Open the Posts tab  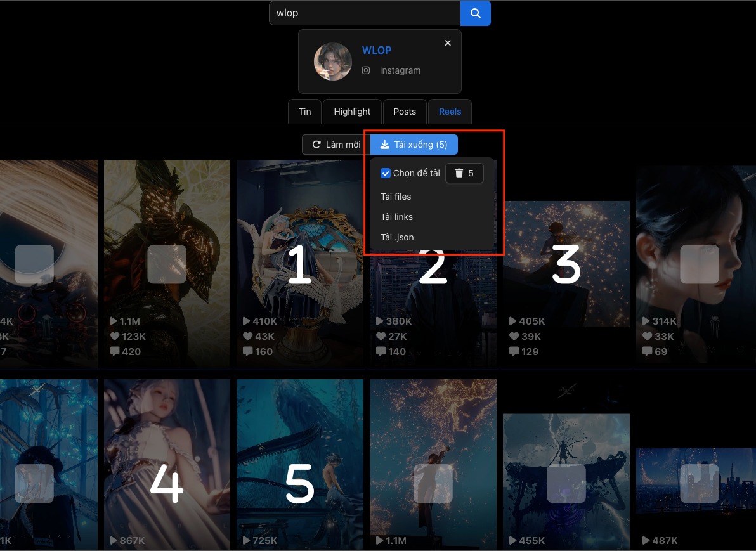405,112
